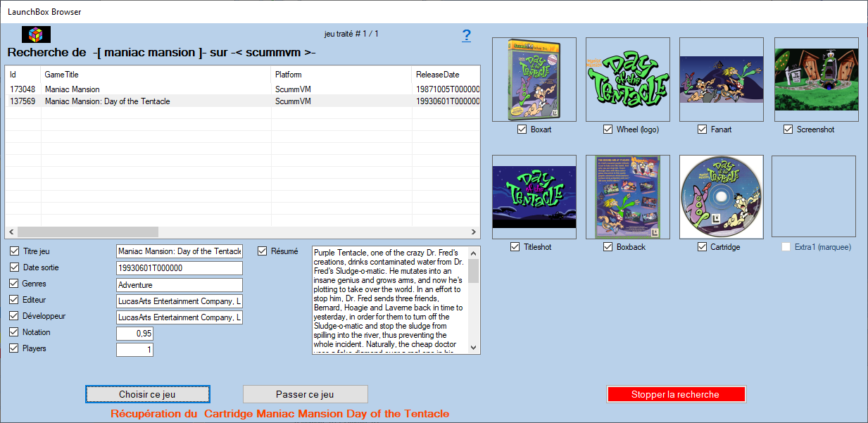Uncheck the Boxart checkbox

tap(522, 130)
